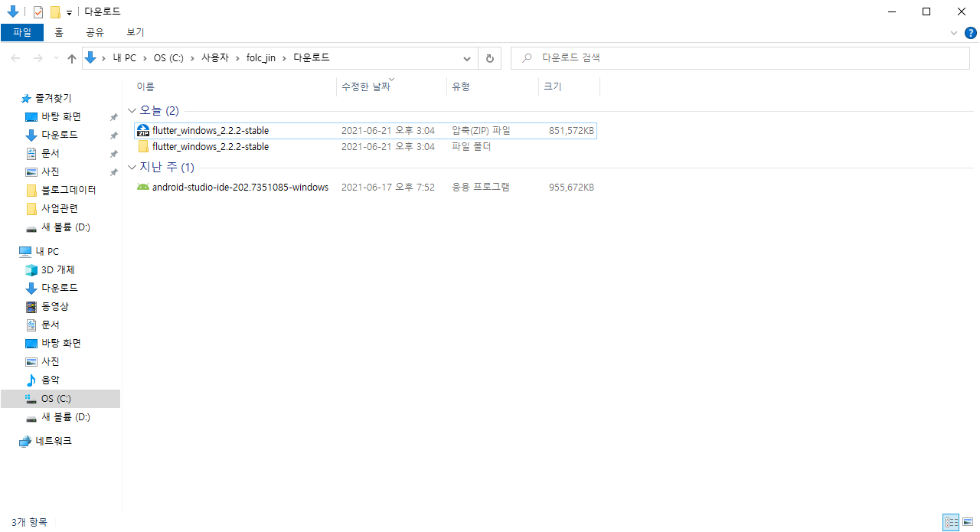
Task: Click the 다운로드 breadcrumb in address bar
Action: tap(312, 58)
